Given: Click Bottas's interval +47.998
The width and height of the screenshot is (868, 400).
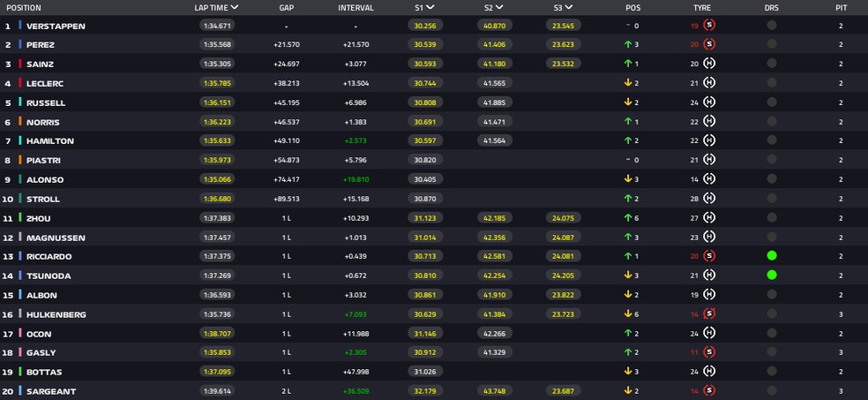Looking at the screenshot, I should click(356, 372).
